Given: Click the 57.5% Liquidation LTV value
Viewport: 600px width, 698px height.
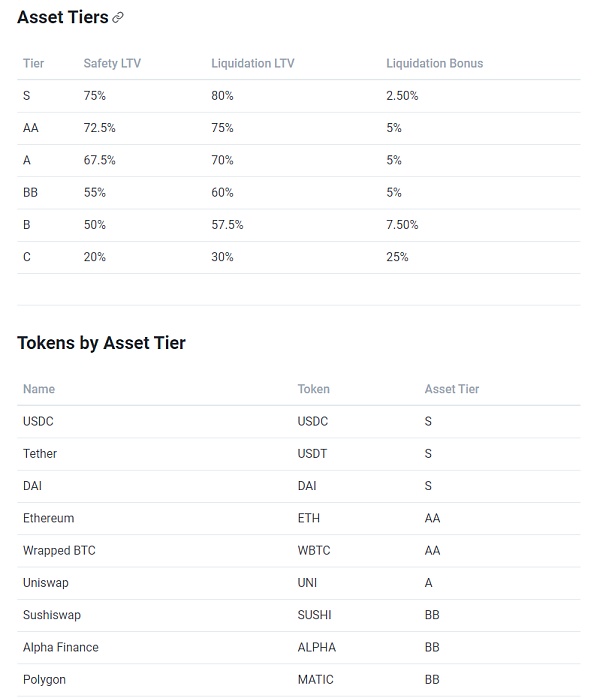Looking at the screenshot, I should 227,225.
